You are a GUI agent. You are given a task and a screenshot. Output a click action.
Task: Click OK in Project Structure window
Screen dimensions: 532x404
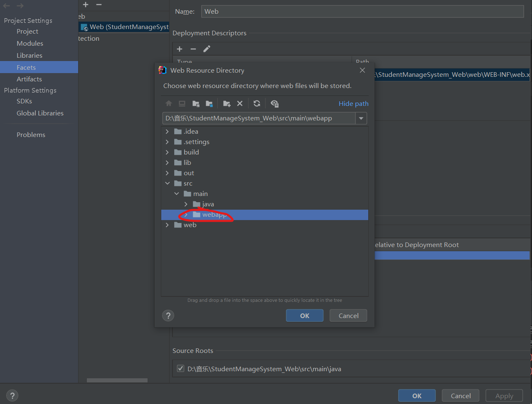point(417,396)
